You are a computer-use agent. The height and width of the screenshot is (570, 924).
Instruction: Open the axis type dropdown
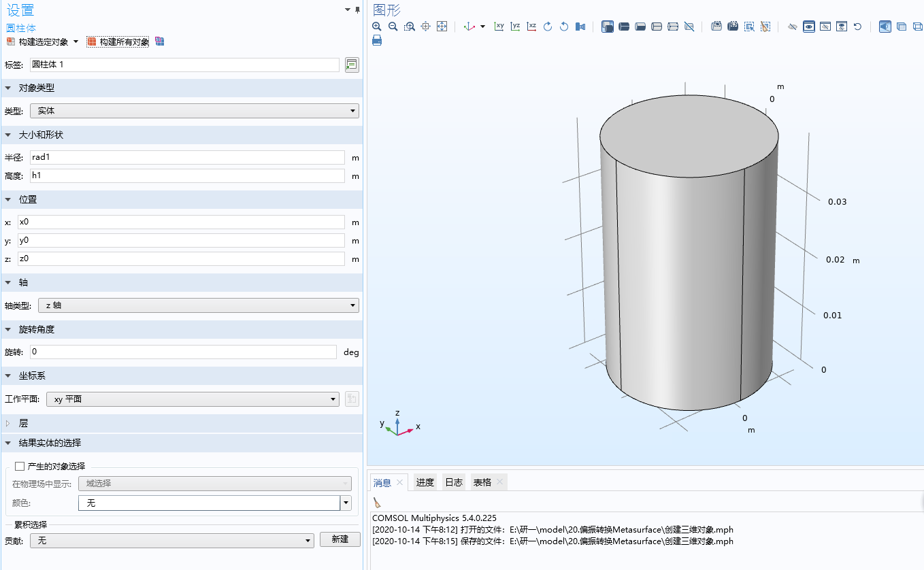(x=198, y=305)
